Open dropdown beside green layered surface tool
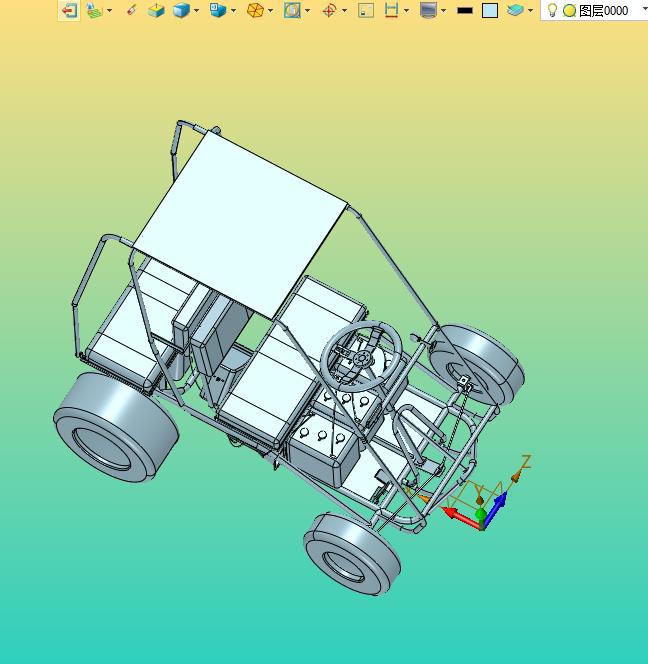The width and height of the screenshot is (648, 664). coord(110,10)
